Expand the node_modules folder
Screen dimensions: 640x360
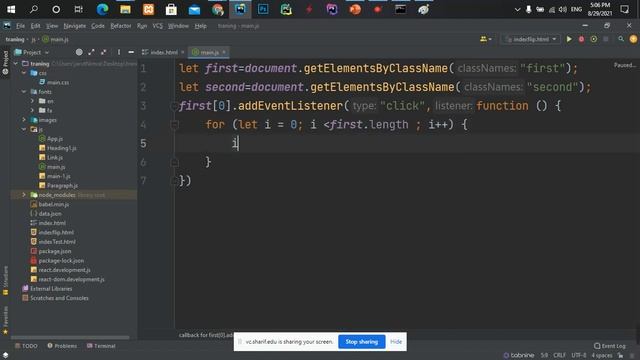(24, 195)
